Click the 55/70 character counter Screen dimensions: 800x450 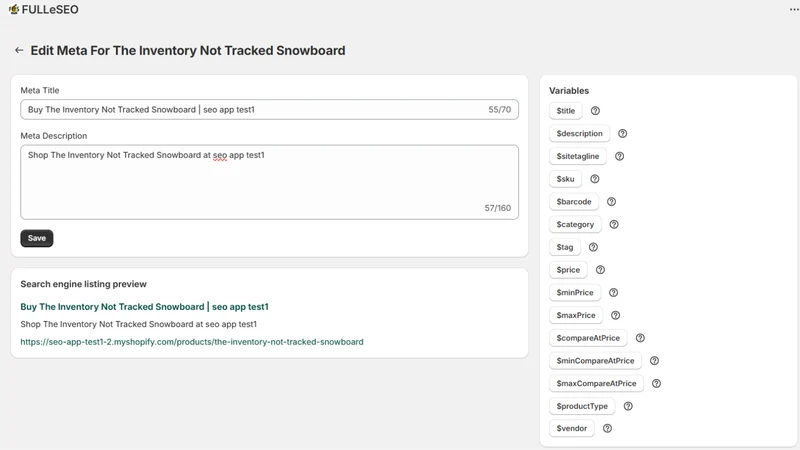click(x=499, y=110)
